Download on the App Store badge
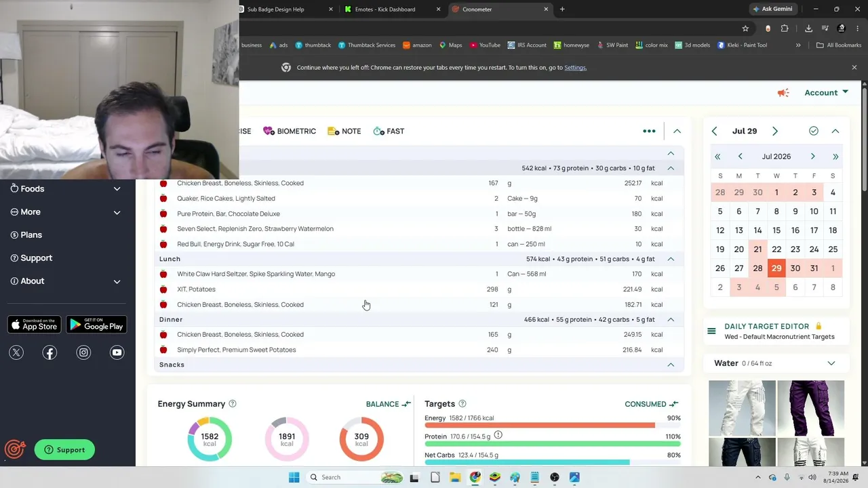This screenshot has width=868, height=488. [x=34, y=325]
